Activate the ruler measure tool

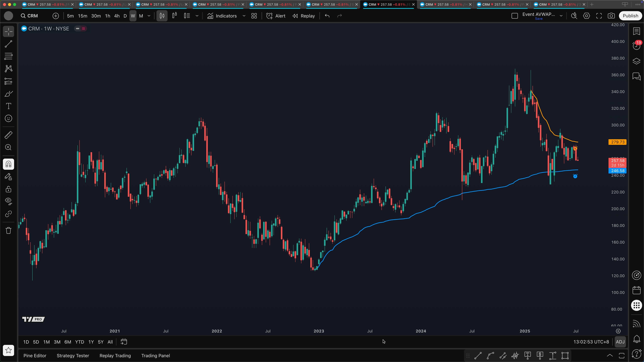click(x=9, y=135)
